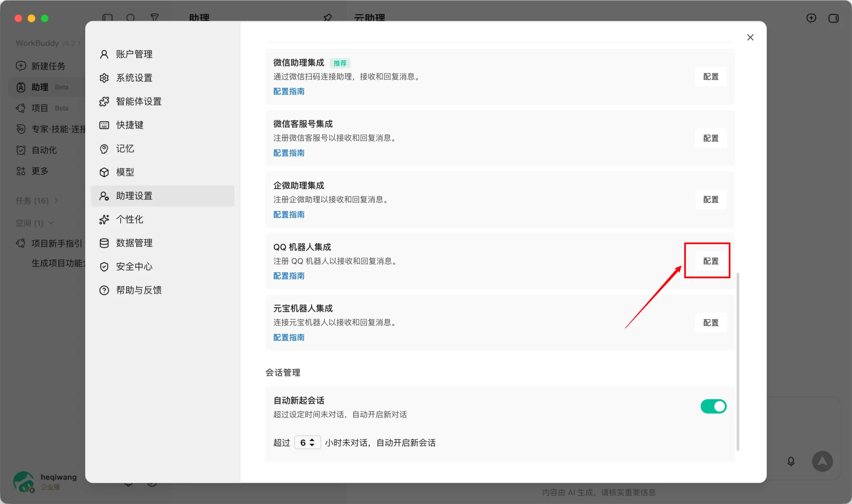
Task: Disable the 自动新起会话 toggle
Action: point(714,406)
